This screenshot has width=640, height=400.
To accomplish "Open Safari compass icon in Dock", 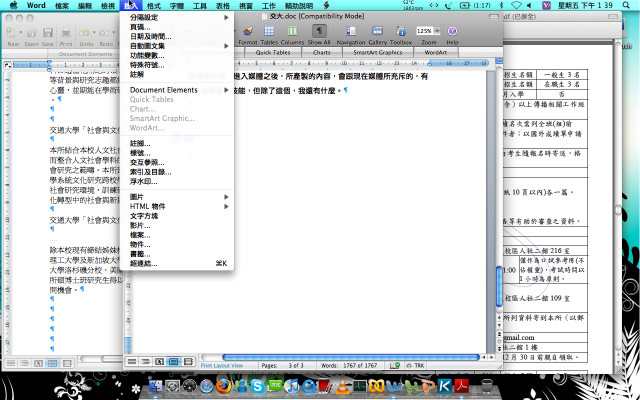I will (207, 386).
